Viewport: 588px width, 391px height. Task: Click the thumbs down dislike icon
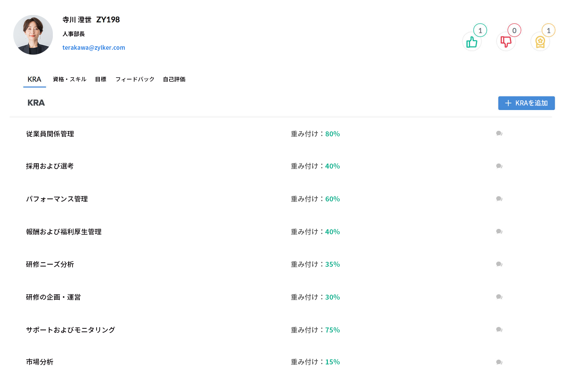[x=506, y=41]
